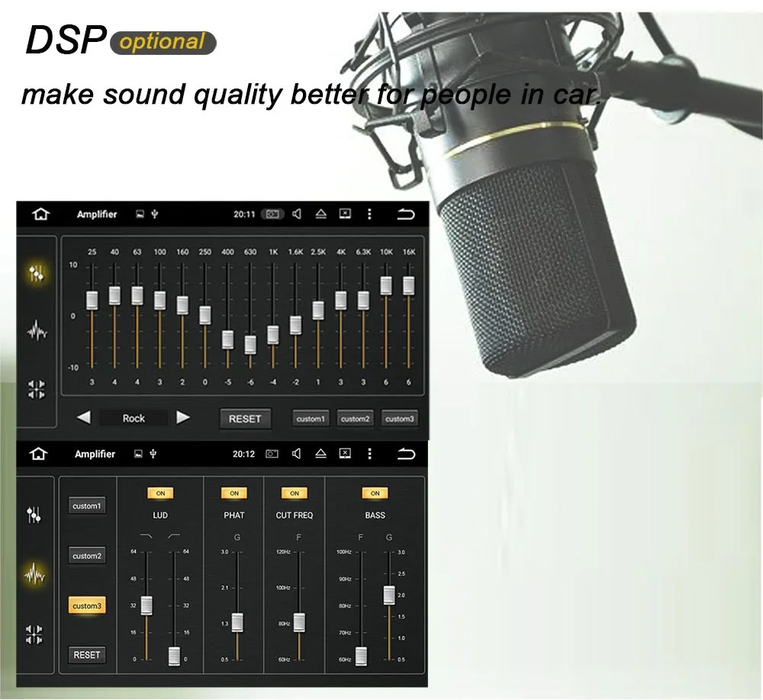Viewport: 763px width, 700px height.
Task: Tap the screenshot camera icon next to 20:12
Action: pos(272,453)
